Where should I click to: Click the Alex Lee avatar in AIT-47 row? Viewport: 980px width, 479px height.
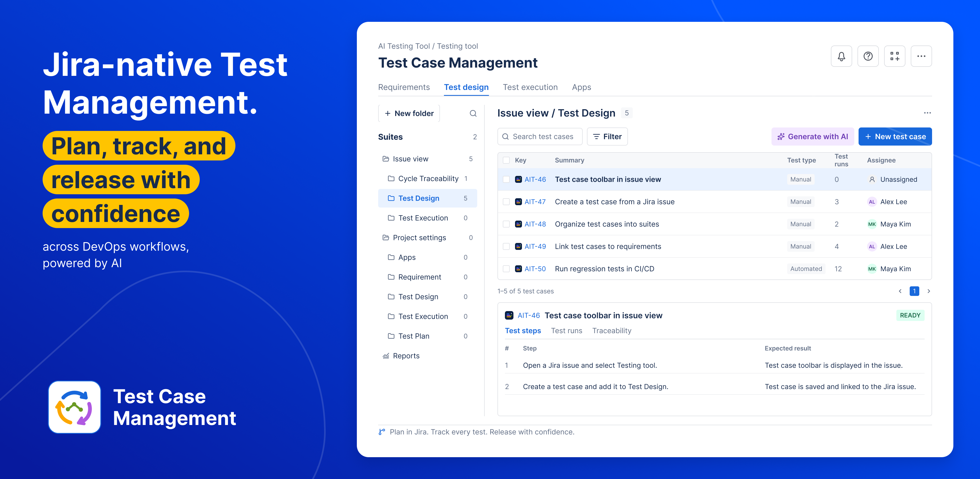(872, 202)
